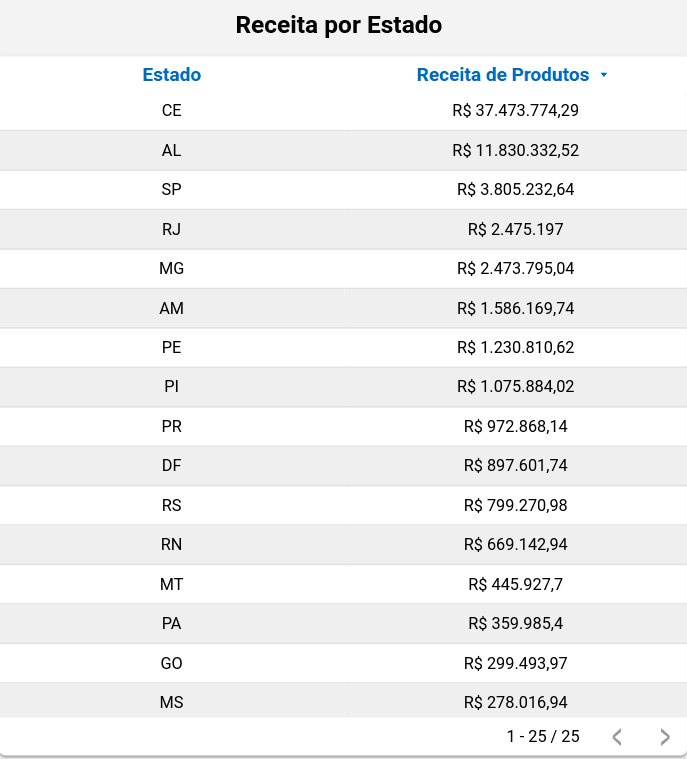687x759 pixels.
Task: Sort by Receita de Produtos header
Action: [502, 75]
